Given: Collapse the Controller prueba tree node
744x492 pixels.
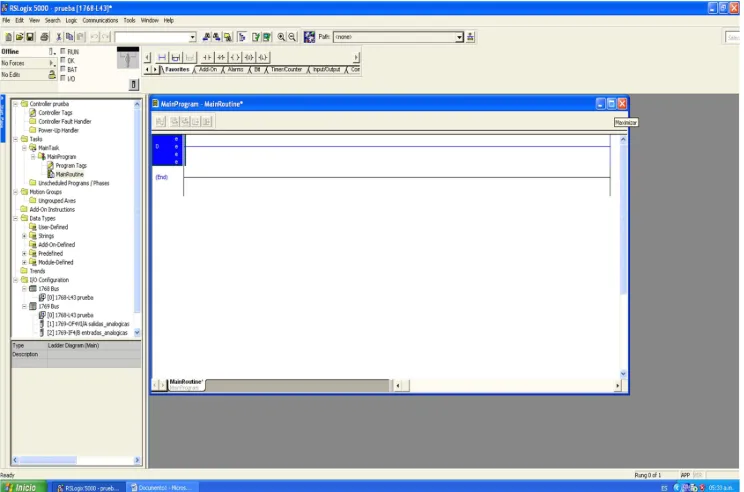Looking at the screenshot, I should (x=16, y=104).
